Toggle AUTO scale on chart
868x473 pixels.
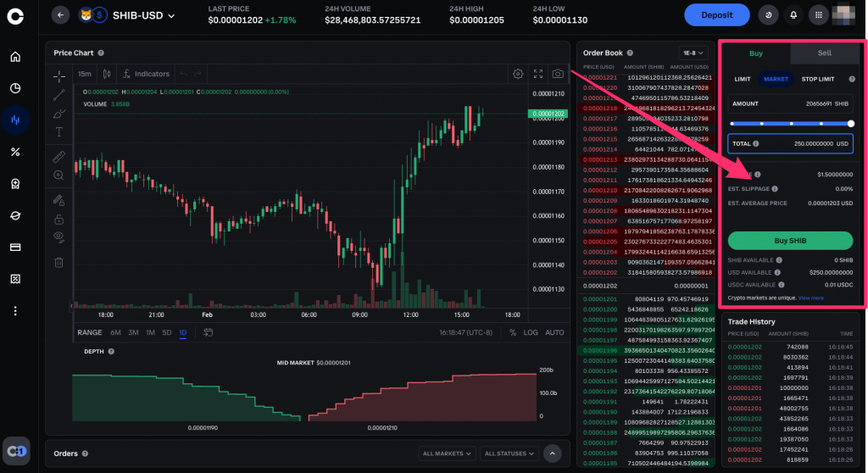554,332
